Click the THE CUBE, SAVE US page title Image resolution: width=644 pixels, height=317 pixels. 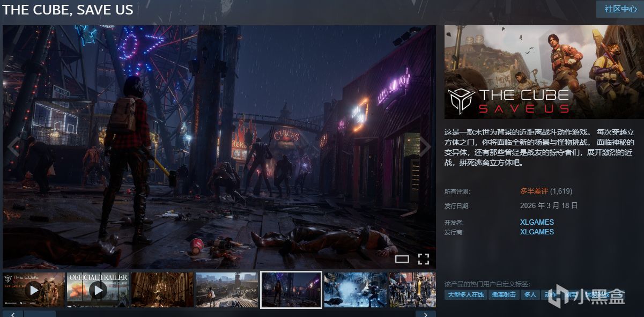68,10
